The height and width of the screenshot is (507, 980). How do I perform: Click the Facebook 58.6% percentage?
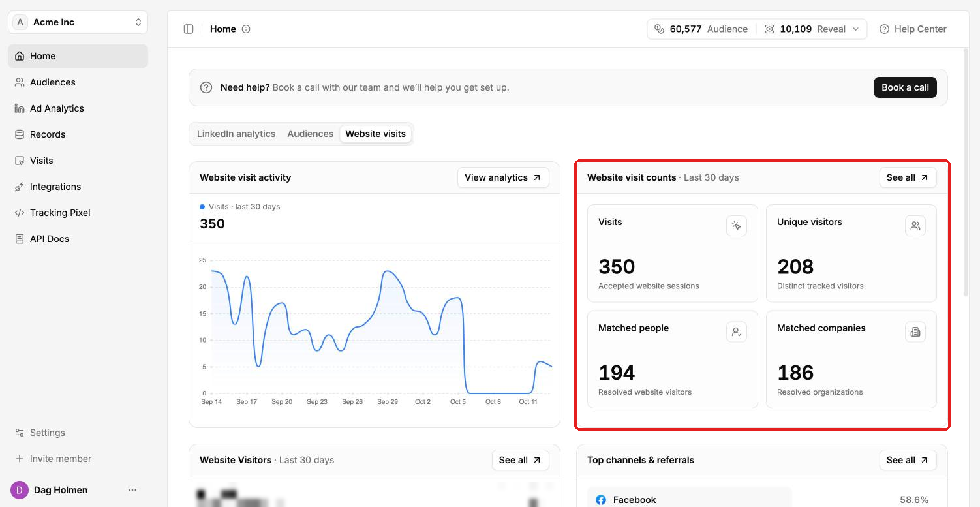coord(914,500)
